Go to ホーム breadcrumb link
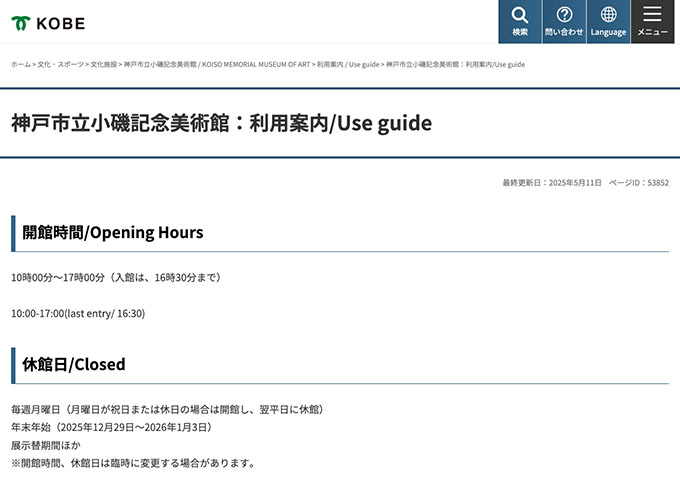Screen dimensions: 680x480 [21, 65]
